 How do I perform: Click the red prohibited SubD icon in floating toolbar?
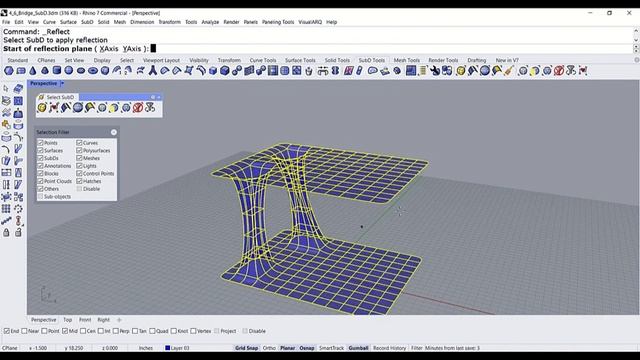(138, 107)
